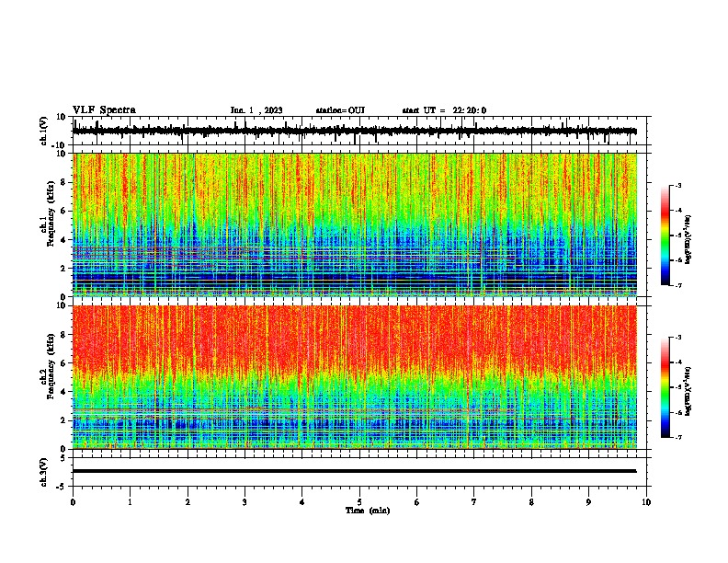The height and width of the screenshot is (563, 728).
Task: Click inside the ch.2 spectrogram panel
Action: 354,377
